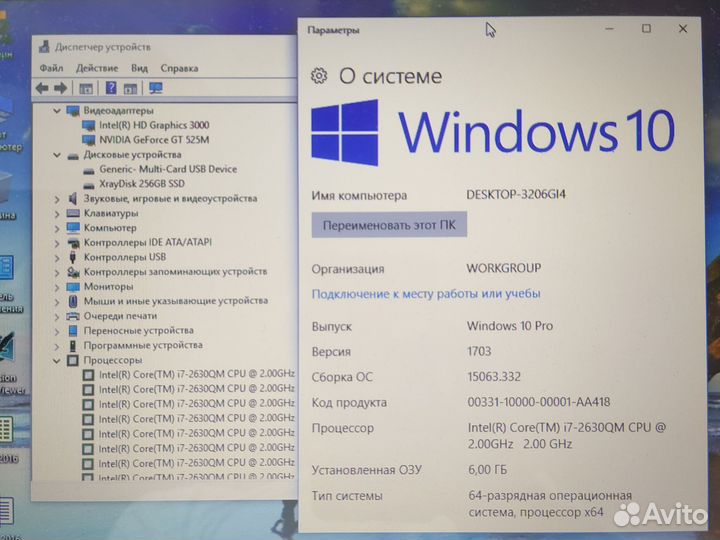Expand the Мониторы node
This screenshot has height=540, width=720.
pos(57,287)
